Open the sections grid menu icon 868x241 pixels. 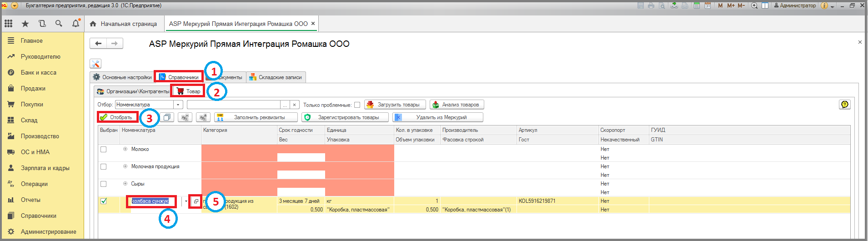(8, 24)
